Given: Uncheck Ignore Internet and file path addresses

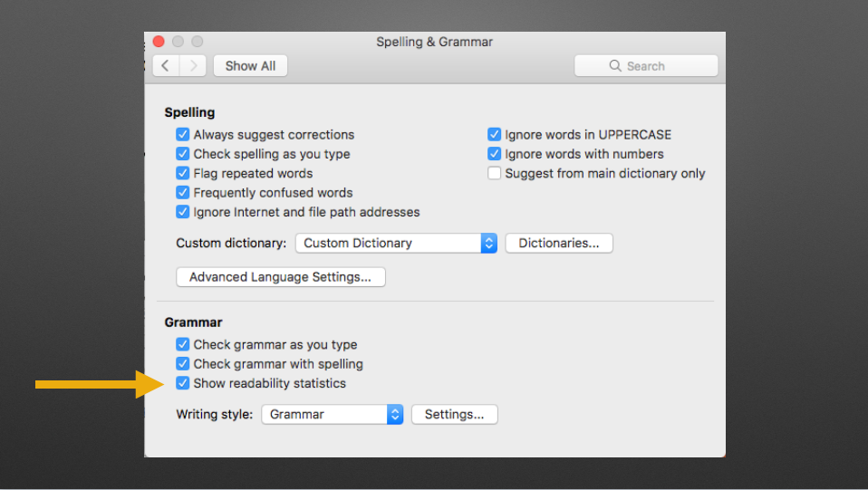Looking at the screenshot, I should pyautogui.click(x=183, y=212).
